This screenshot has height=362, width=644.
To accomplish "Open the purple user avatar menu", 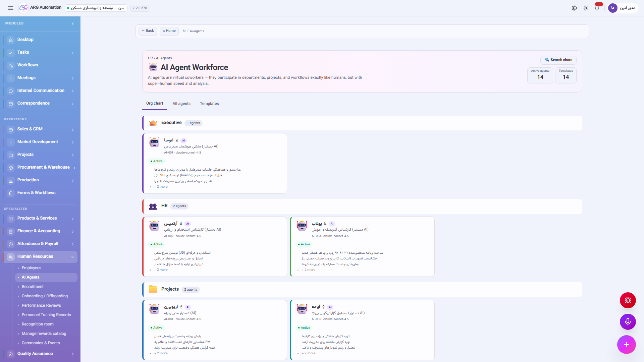I will tap(613, 8).
